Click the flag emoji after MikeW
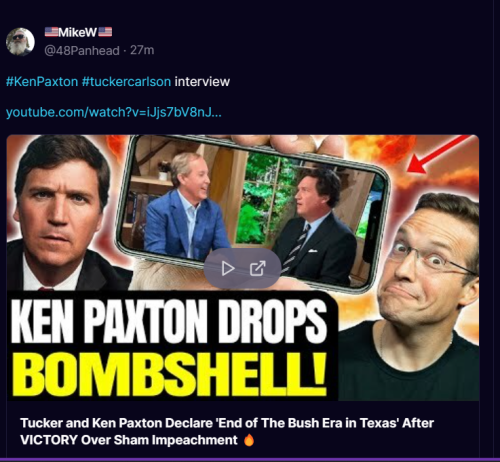500x462 pixels. pos(105,32)
